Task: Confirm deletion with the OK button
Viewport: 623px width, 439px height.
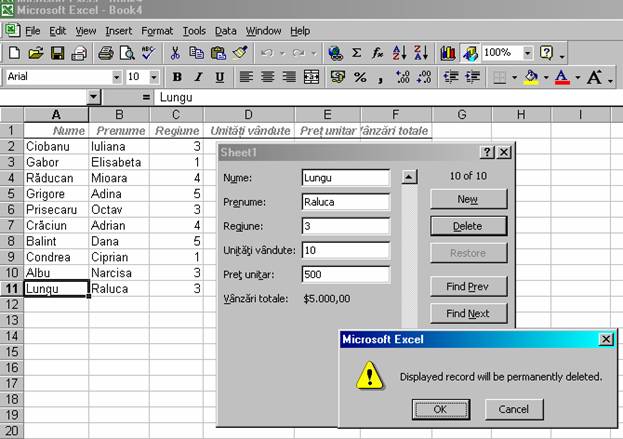Action: tap(439, 409)
